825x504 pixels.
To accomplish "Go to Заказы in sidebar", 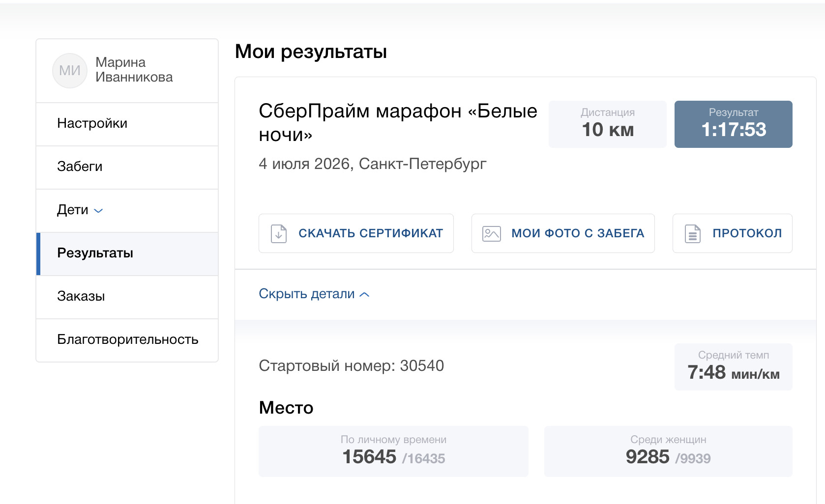I will tap(127, 297).
